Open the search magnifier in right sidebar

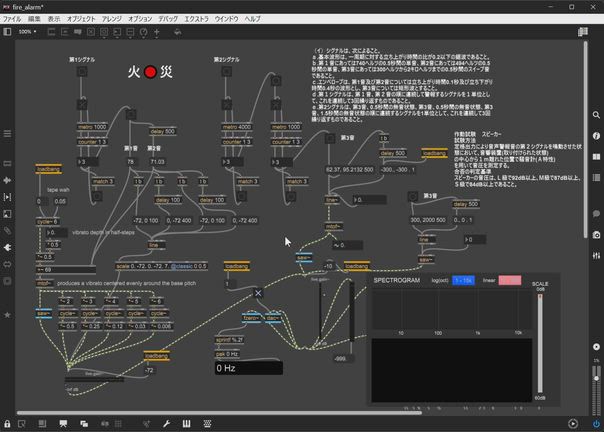596,115
